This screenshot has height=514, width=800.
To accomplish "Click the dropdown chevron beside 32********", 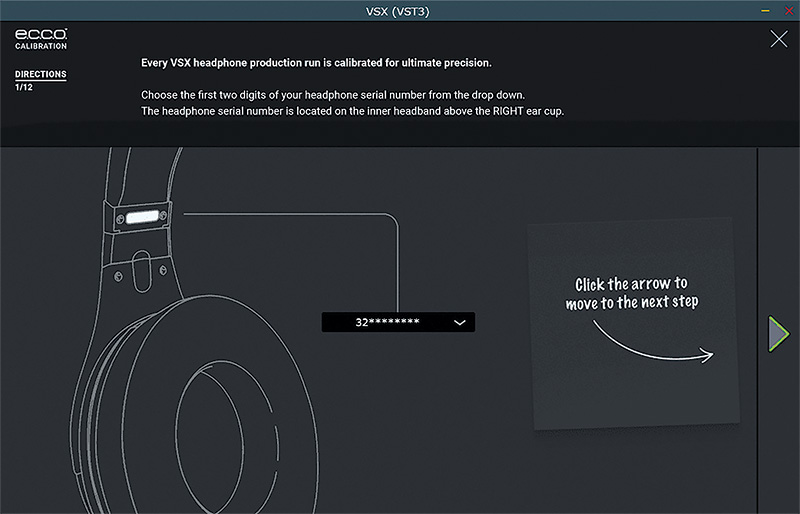I will [459, 322].
